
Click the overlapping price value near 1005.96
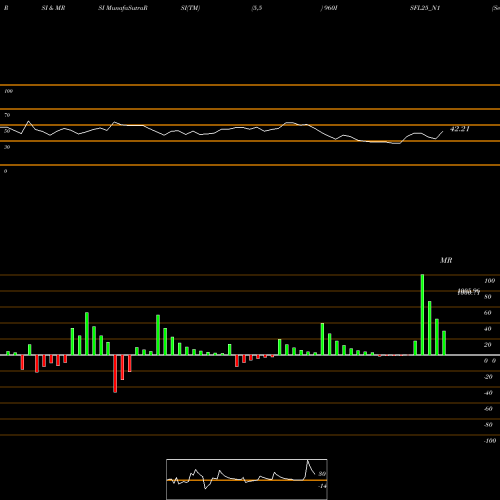click(468, 292)
